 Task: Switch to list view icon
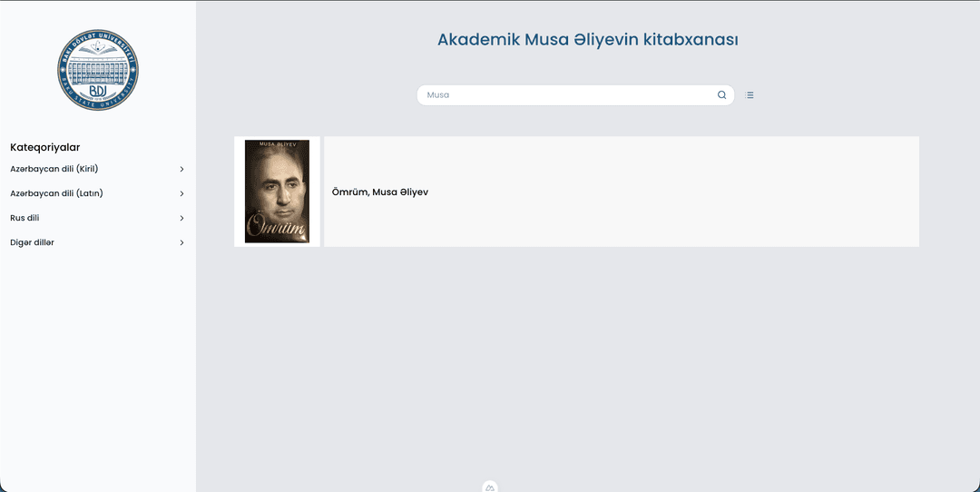750,95
